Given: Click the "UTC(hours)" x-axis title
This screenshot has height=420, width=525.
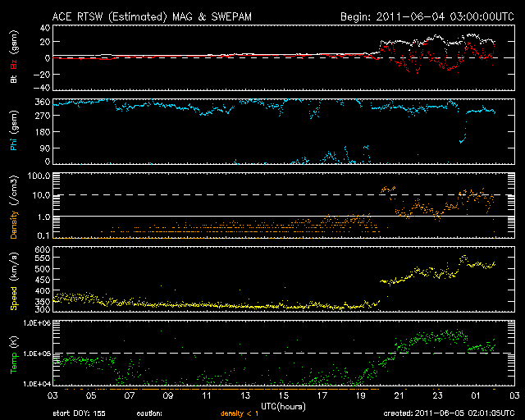Looking at the screenshot, I should tap(284, 407).
